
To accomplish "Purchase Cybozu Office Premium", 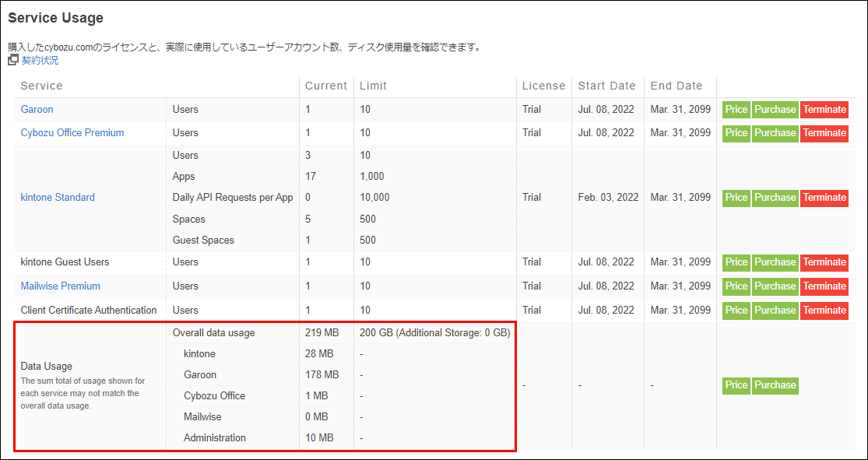I will (x=775, y=132).
